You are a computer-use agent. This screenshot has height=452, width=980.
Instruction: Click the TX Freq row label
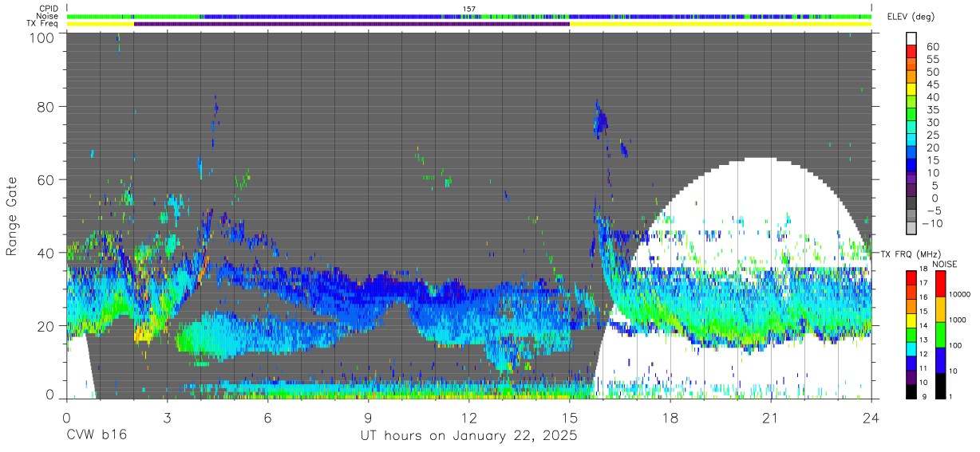tap(43, 23)
